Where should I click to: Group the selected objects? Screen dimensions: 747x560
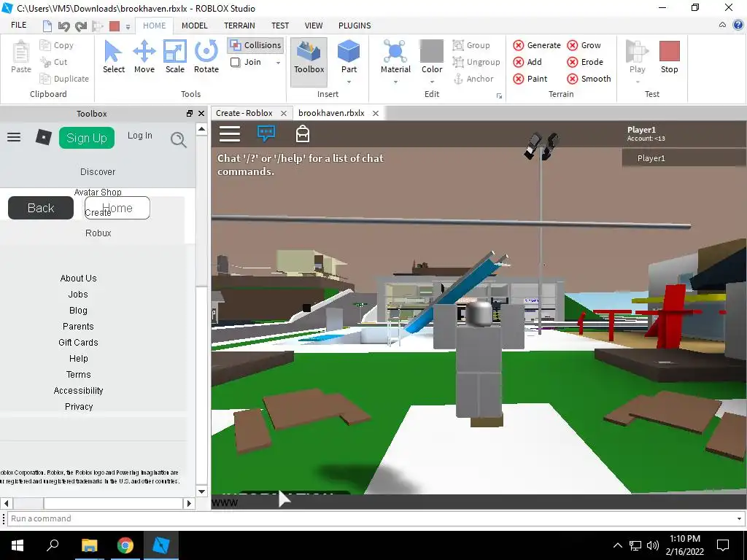click(471, 45)
